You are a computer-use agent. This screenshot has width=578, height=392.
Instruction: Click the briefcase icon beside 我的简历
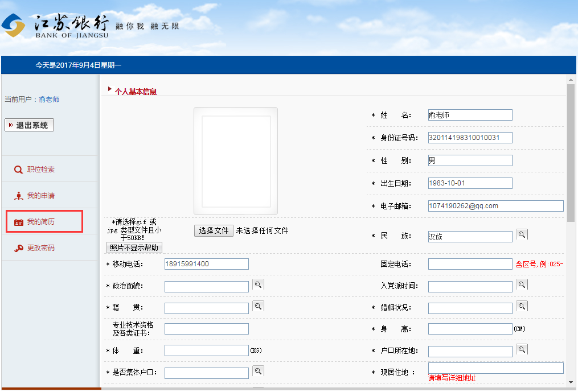18,222
